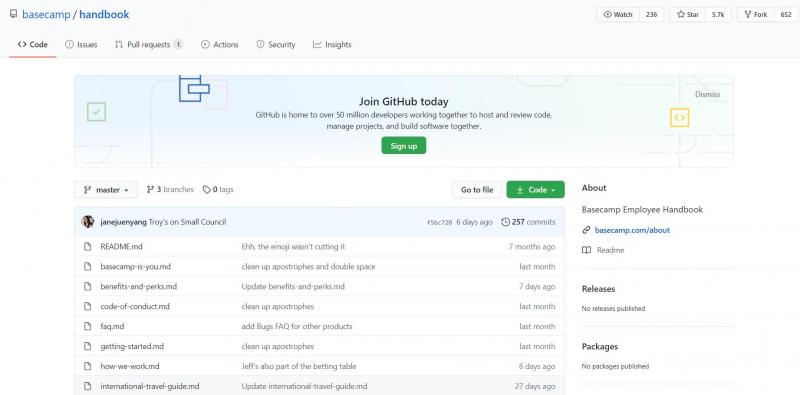Go to the Actions tab
Viewport: 800px width, 395px height.
[x=219, y=44]
